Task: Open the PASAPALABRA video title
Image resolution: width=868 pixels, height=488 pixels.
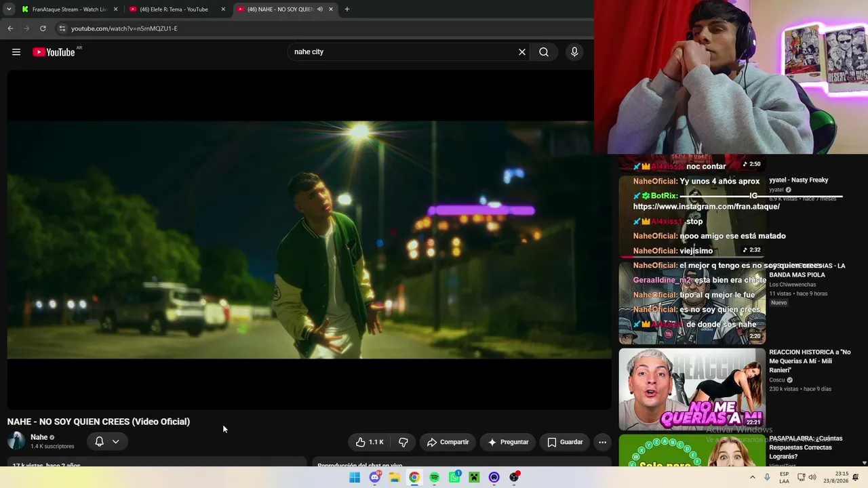Action: click(806, 447)
